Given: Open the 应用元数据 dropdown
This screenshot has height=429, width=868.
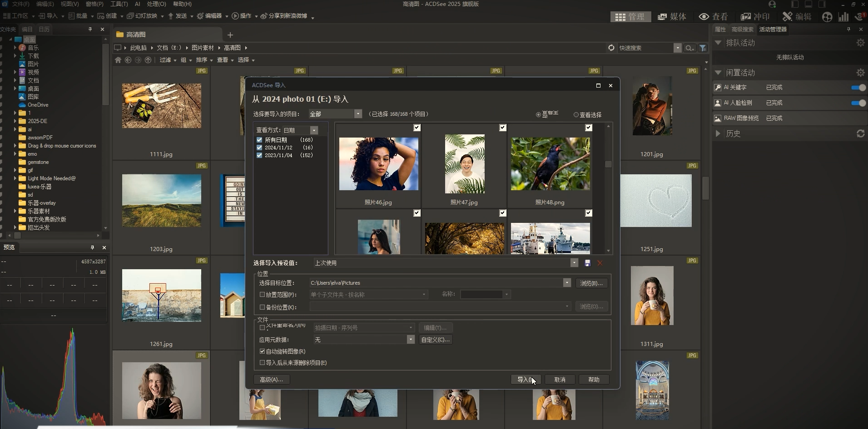Looking at the screenshot, I should pos(411,340).
